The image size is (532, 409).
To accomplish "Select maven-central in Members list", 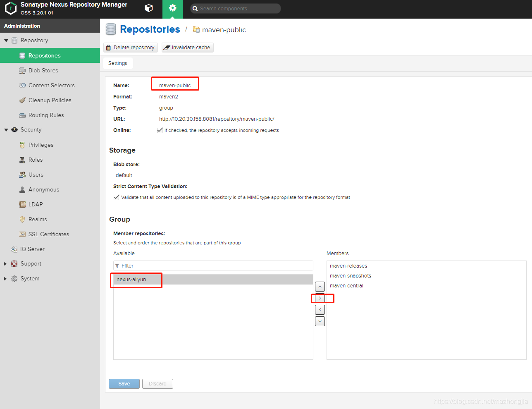I will pyautogui.click(x=426, y=286).
